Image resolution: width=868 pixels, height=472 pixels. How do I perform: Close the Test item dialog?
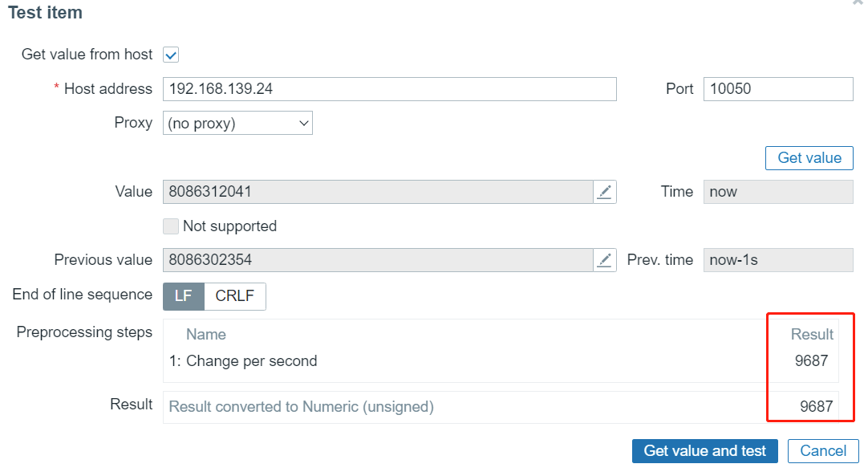(858, 3)
